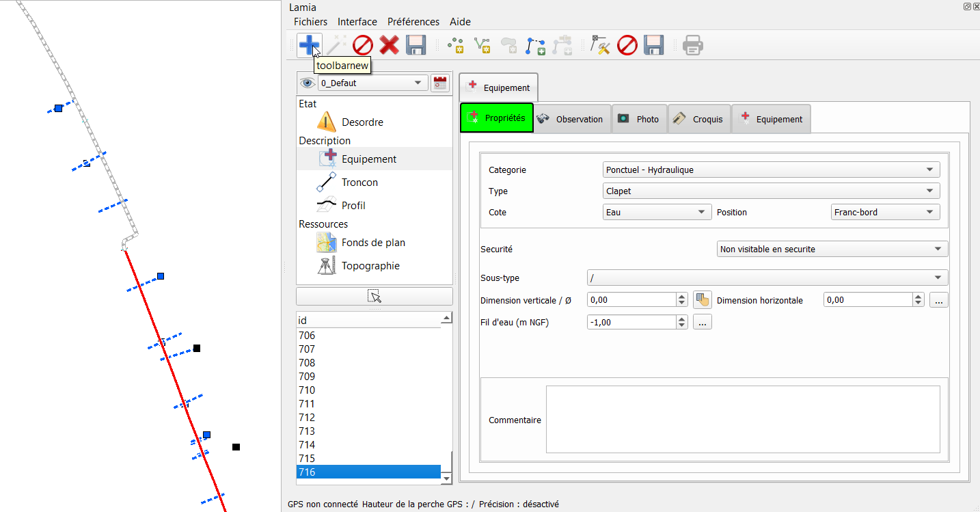Click the greyed line edit icon next to printer group
This screenshot has height=512, width=980.
pos(562,45)
